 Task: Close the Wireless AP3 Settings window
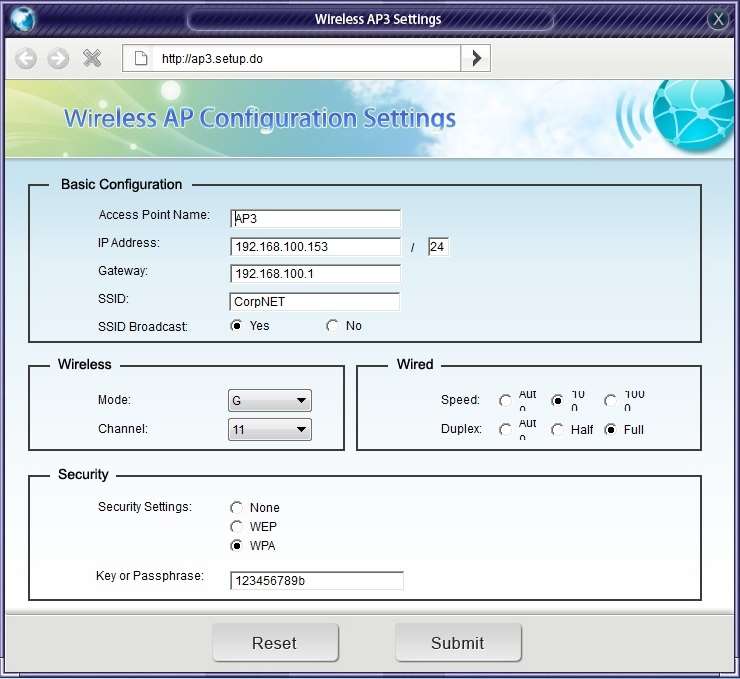pyautogui.click(x=718, y=19)
